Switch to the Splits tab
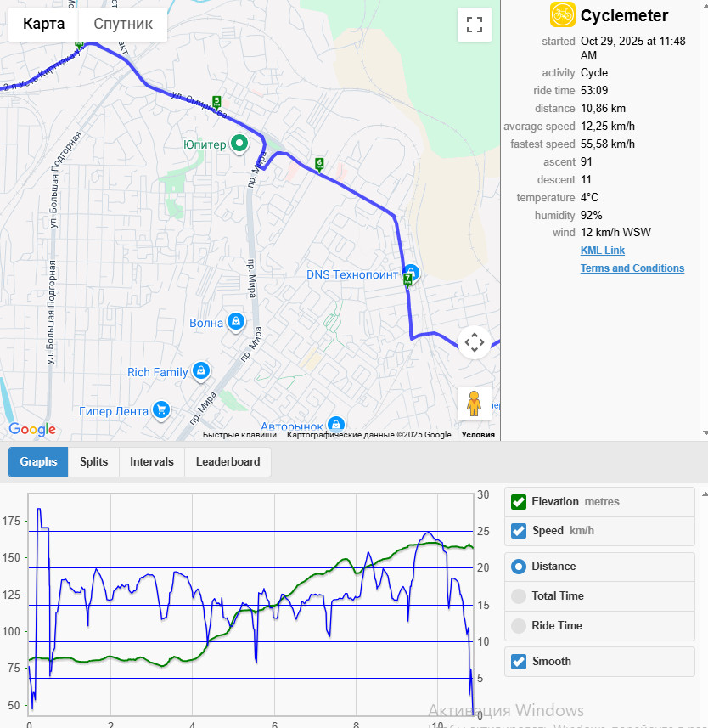Image resolution: width=708 pixels, height=728 pixels. (93, 462)
